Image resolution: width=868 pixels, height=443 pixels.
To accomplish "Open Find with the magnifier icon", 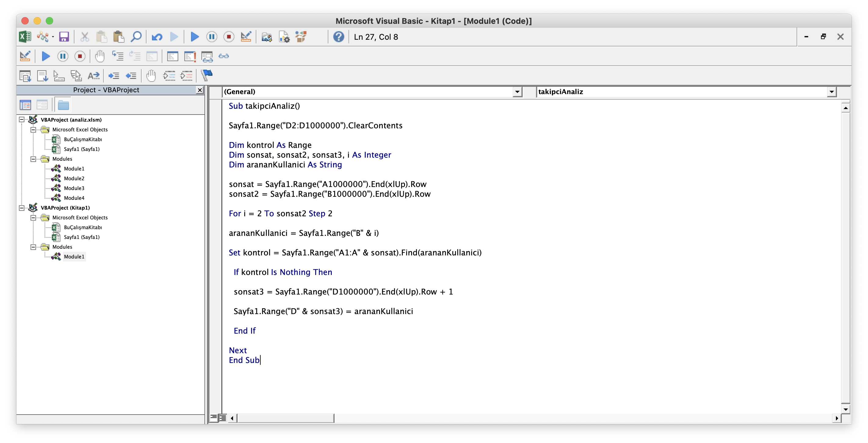I will pyautogui.click(x=136, y=37).
